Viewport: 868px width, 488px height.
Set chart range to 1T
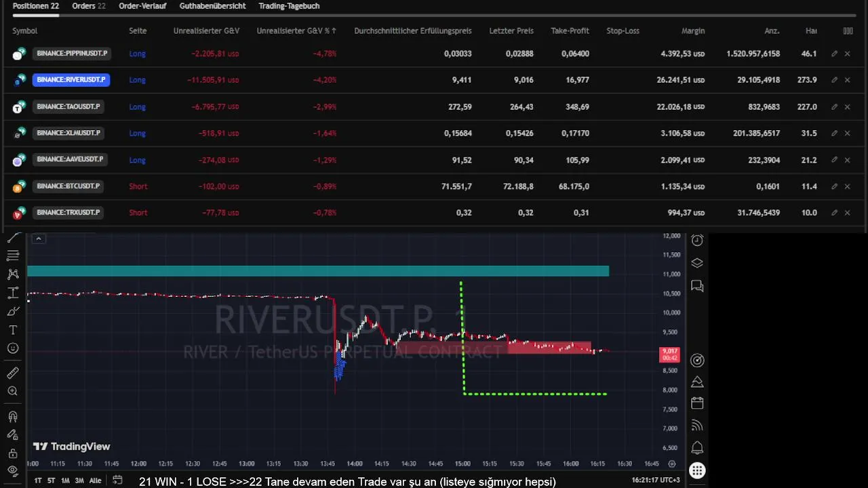[x=38, y=481]
